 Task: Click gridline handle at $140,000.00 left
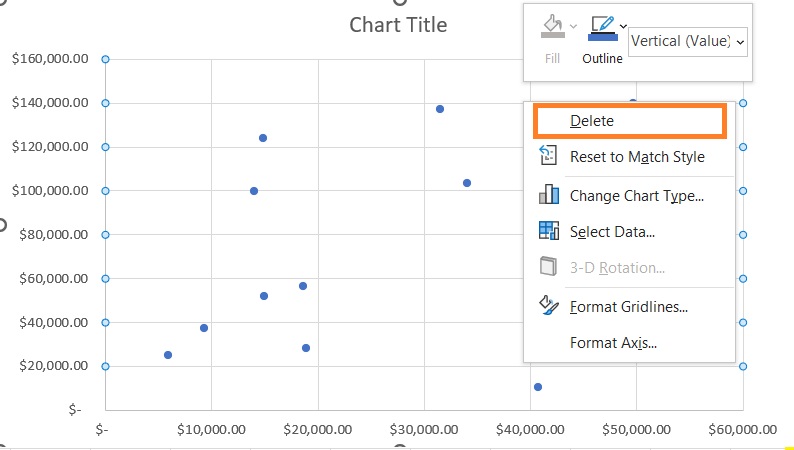[x=105, y=103]
